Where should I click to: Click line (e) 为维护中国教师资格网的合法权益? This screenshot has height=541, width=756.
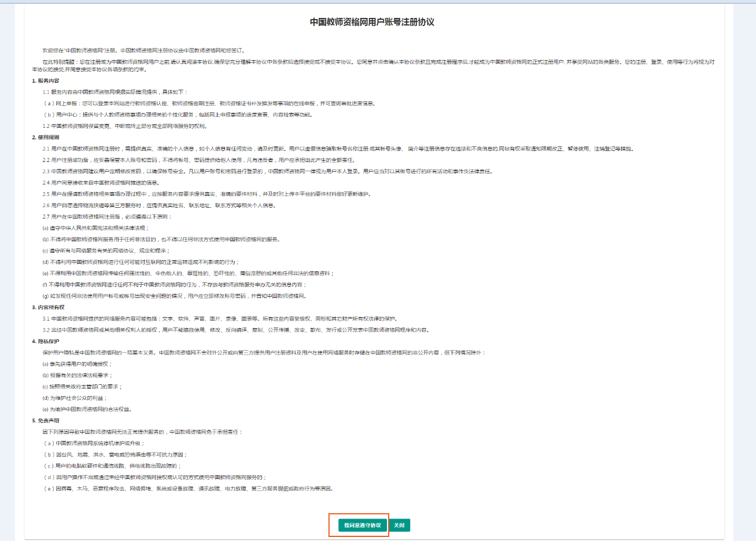(87, 409)
